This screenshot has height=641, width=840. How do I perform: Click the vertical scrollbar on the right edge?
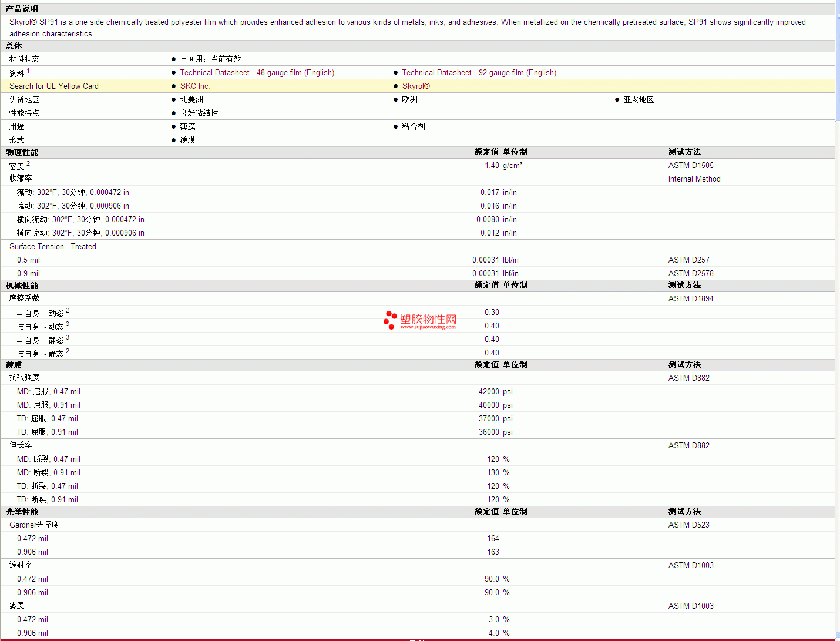tap(837, 320)
